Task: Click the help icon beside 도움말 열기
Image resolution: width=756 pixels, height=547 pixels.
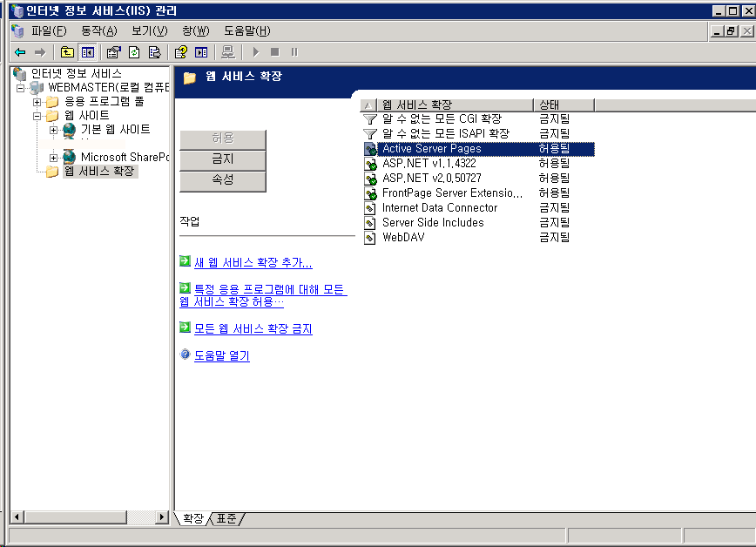Action: pos(185,355)
